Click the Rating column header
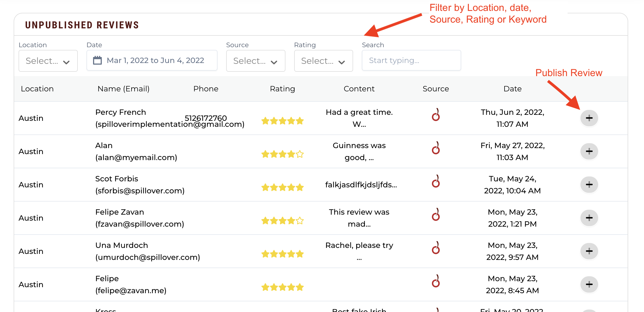This screenshot has height=312, width=644. click(x=282, y=89)
